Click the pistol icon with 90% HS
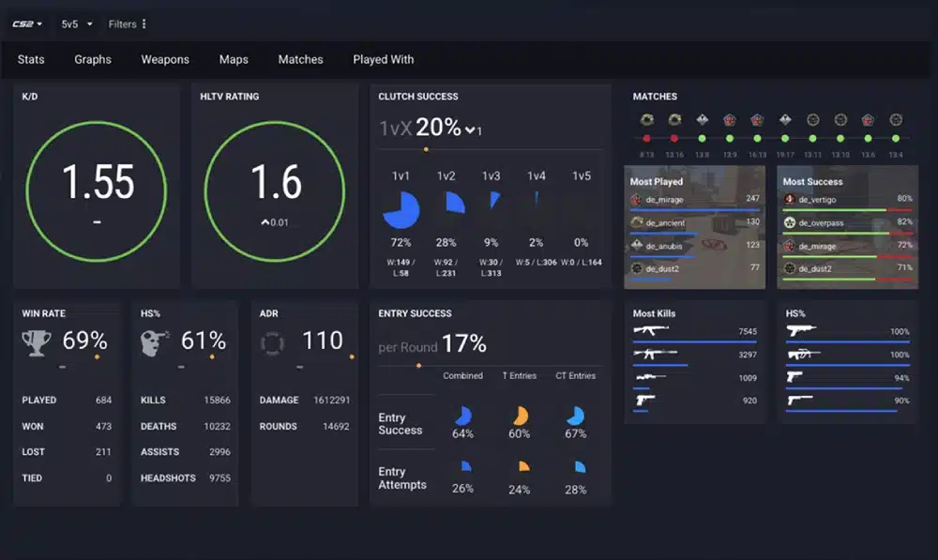Screen dimensions: 938x560 800,400
